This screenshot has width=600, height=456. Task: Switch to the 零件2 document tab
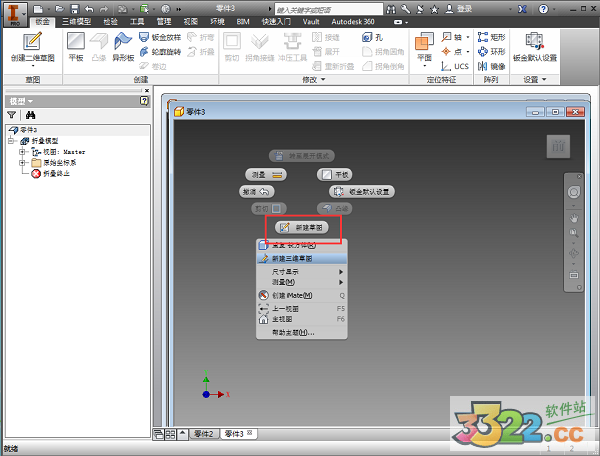coord(203,433)
